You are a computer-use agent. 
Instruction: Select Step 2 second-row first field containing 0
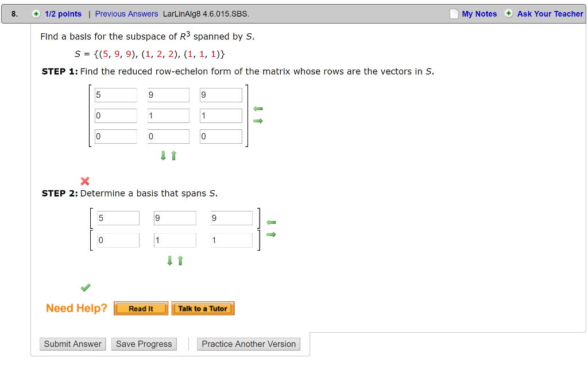(x=118, y=240)
